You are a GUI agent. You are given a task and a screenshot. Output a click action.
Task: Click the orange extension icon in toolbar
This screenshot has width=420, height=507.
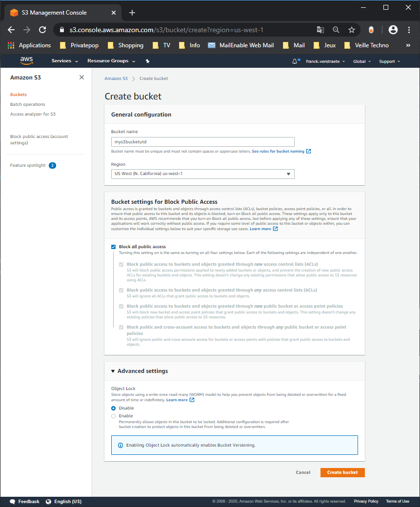[371, 30]
